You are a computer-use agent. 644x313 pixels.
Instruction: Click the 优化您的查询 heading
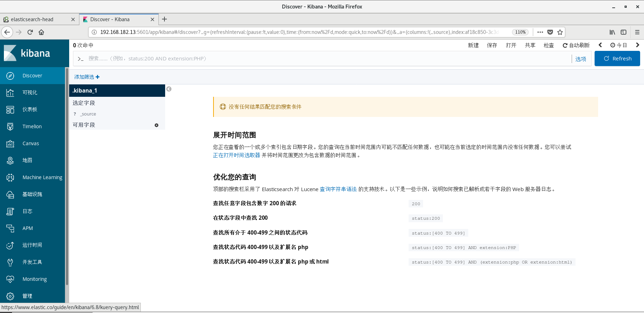click(x=234, y=177)
